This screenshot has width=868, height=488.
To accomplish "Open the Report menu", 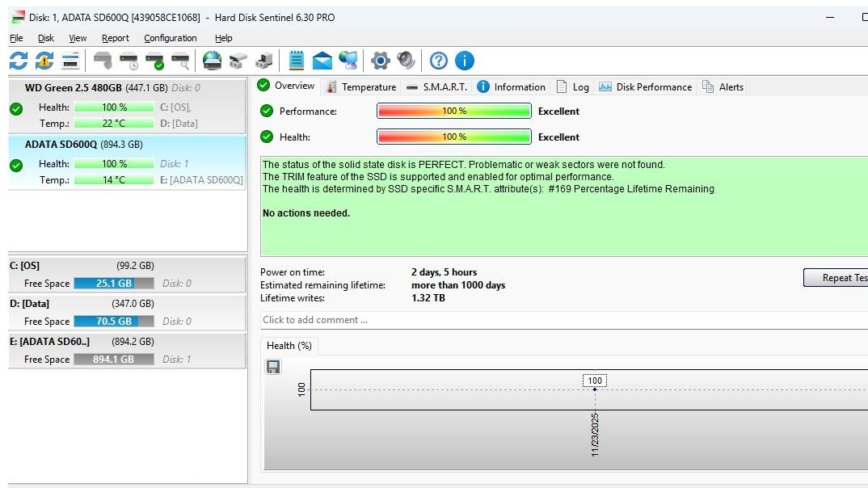I will [115, 38].
